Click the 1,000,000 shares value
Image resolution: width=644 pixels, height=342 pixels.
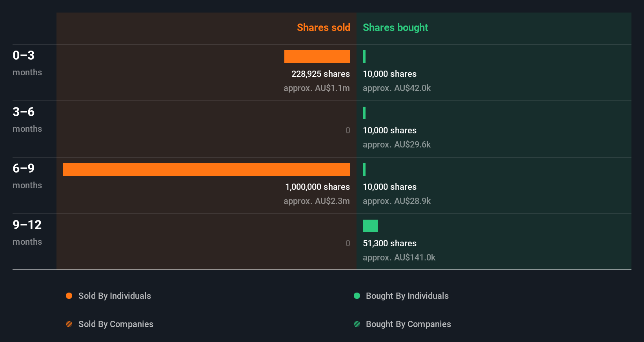point(317,187)
